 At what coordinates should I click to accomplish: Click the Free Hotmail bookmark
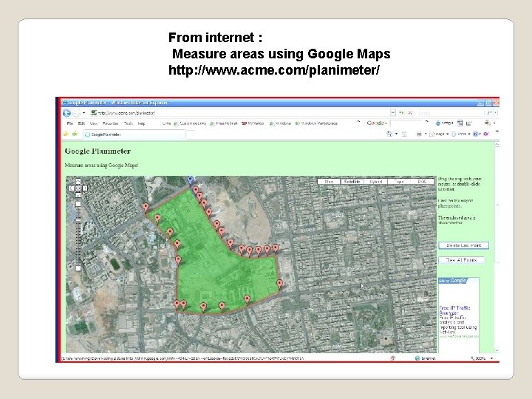(224, 123)
